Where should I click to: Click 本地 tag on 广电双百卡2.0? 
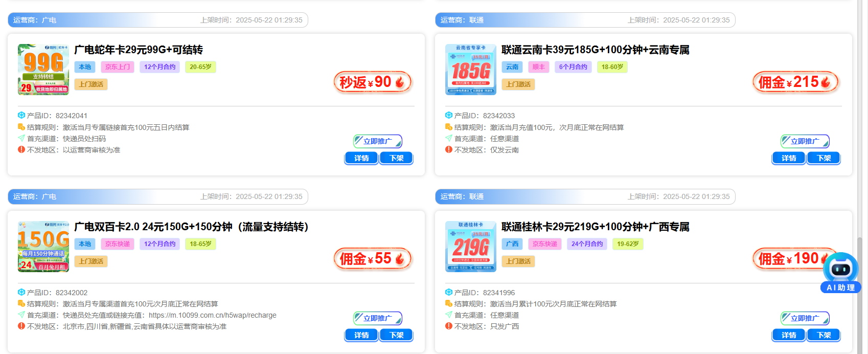pos(85,244)
